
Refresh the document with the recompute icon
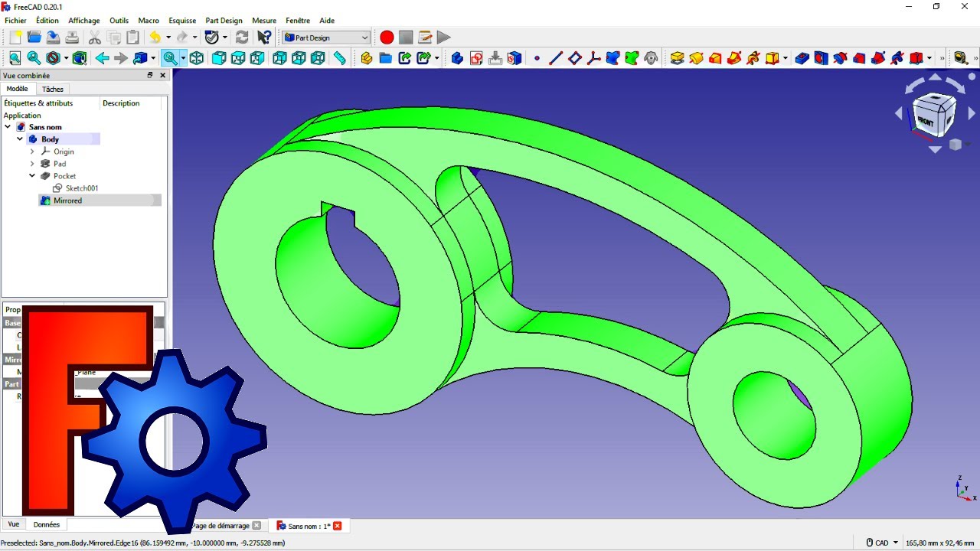[242, 37]
